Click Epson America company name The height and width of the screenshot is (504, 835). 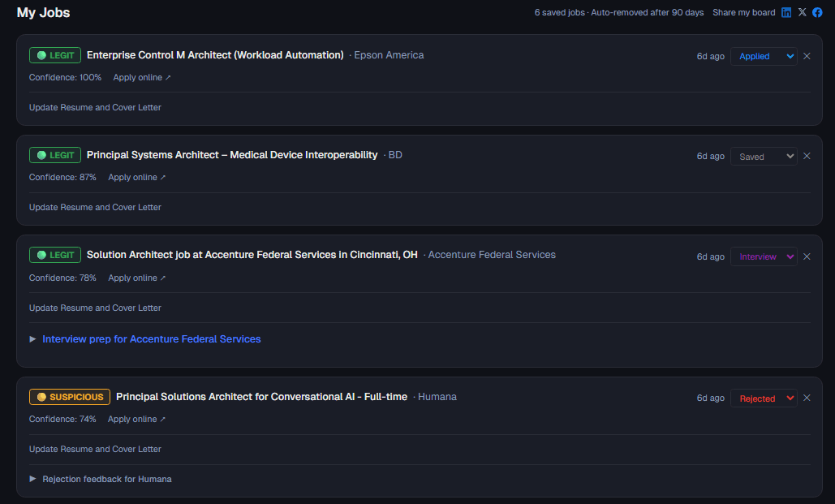click(x=389, y=55)
